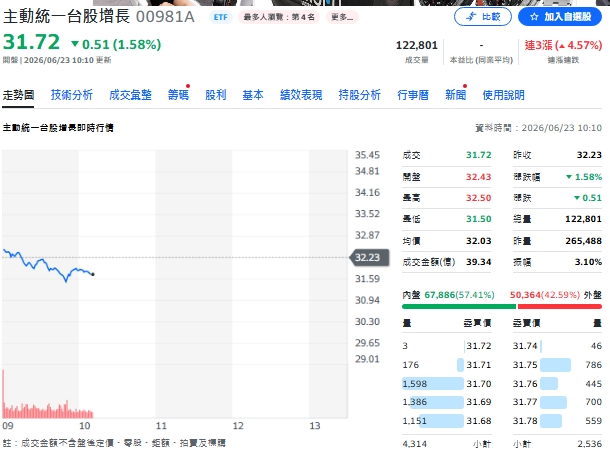Click the compare arrows icon in 比較

[471, 17]
